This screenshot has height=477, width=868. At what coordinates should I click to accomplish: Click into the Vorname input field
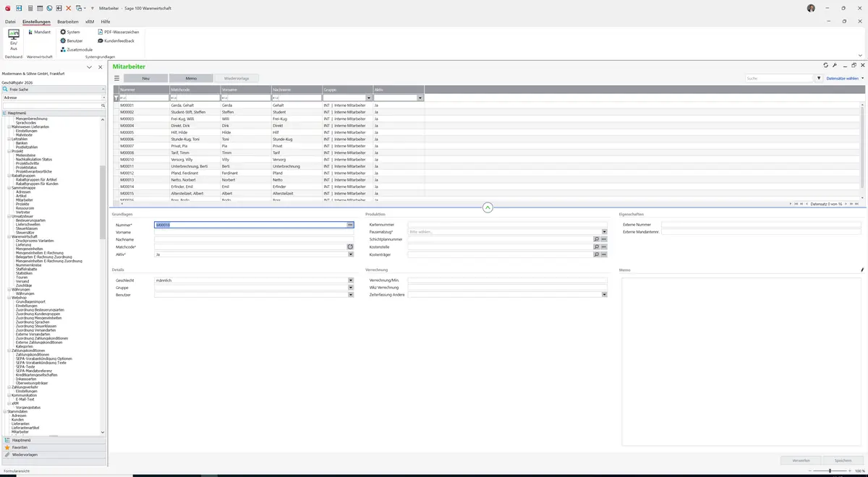[254, 232]
